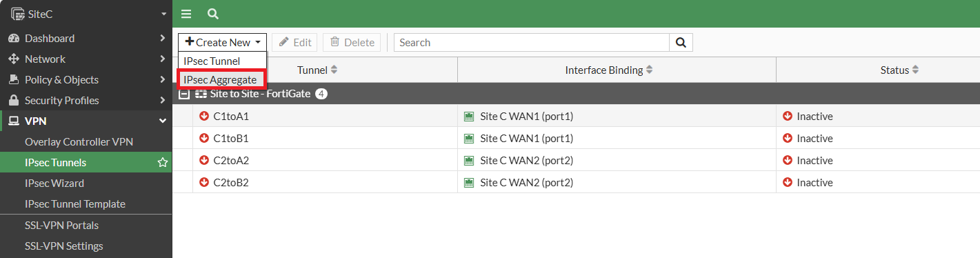Click the Delete button

pos(352,42)
